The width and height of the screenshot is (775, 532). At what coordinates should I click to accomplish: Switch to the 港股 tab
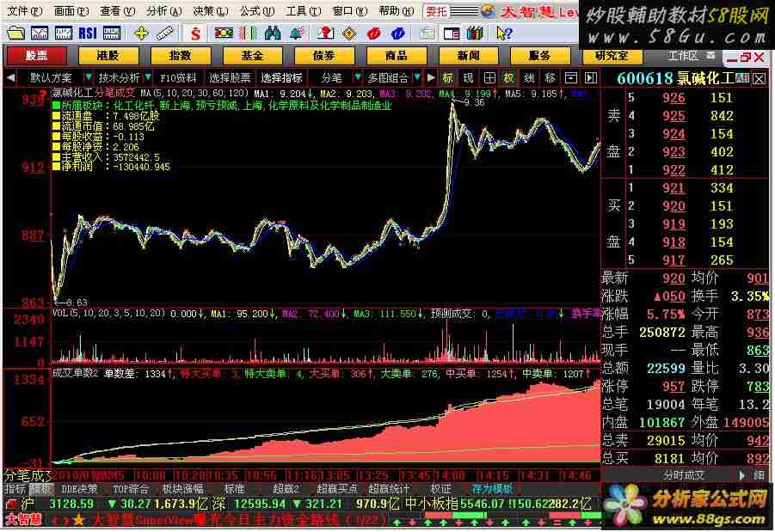click(x=108, y=55)
